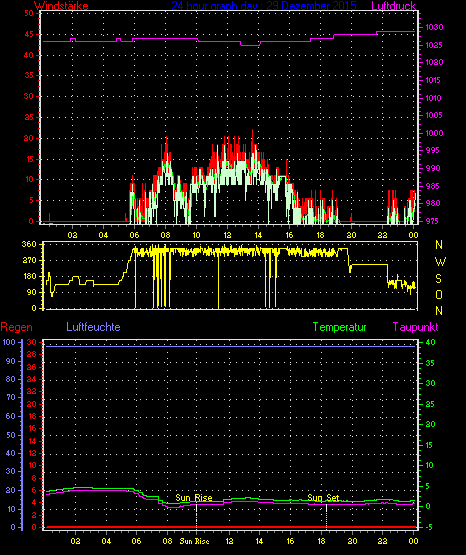466x555 pixels.
Task: Click hour 12 below the wind chart
Action: coord(227,235)
